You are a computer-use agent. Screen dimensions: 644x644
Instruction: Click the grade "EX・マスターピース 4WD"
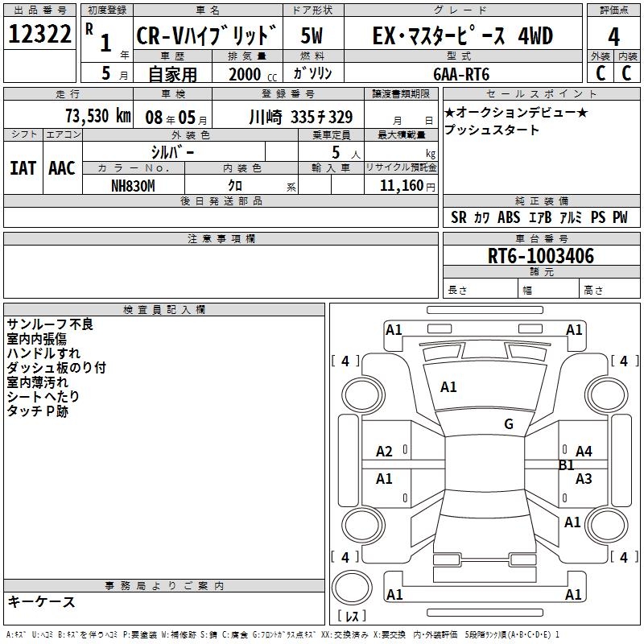(x=462, y=35)
